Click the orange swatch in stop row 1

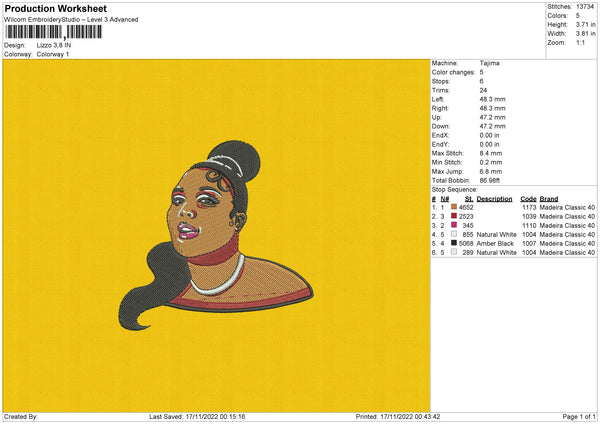[454, 207]
